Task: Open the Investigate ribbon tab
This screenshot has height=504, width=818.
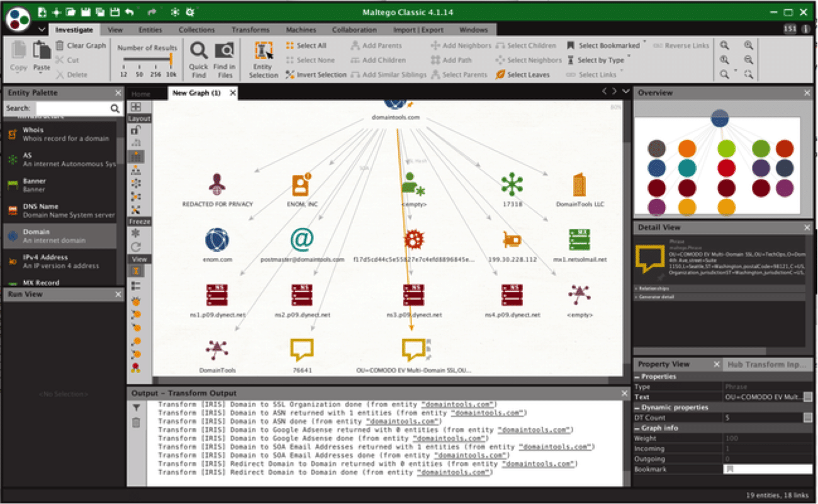Action: click(74, 30)
